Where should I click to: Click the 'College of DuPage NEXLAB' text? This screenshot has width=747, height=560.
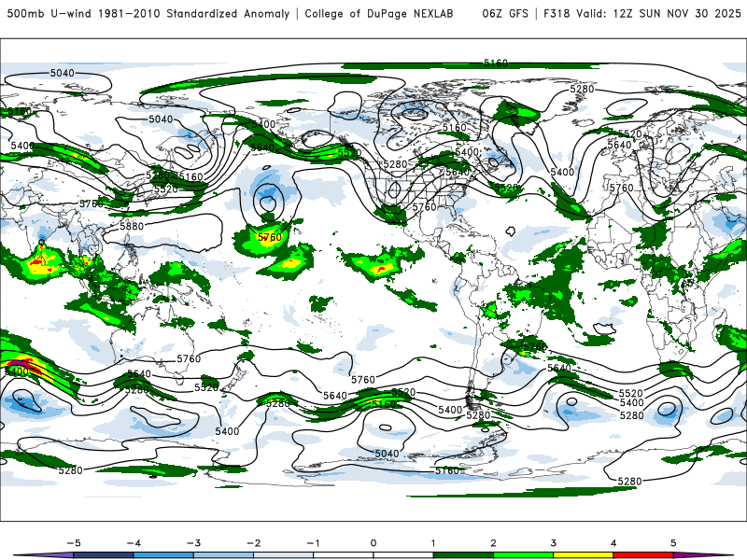point(379,13)
